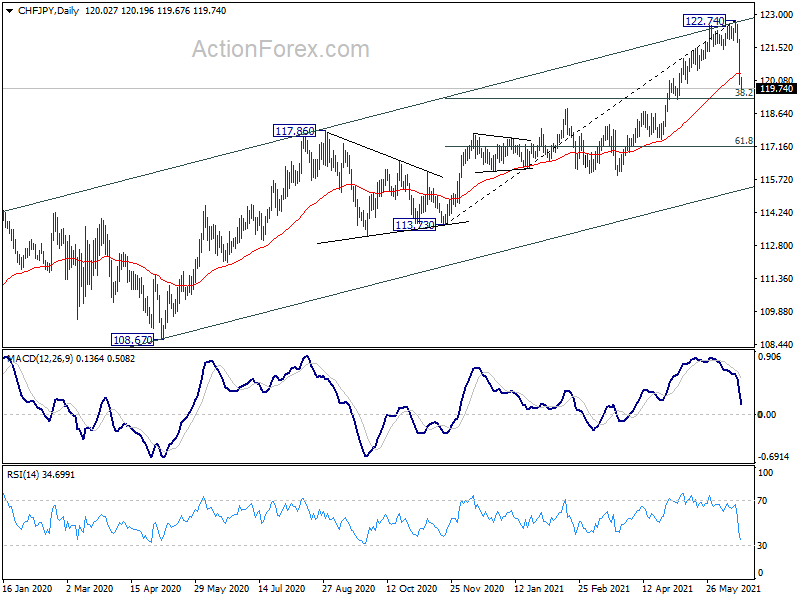This screenshot has width=800, height=600.
Task: Select the 123.000 price axis value
Action: click(777, 15)
